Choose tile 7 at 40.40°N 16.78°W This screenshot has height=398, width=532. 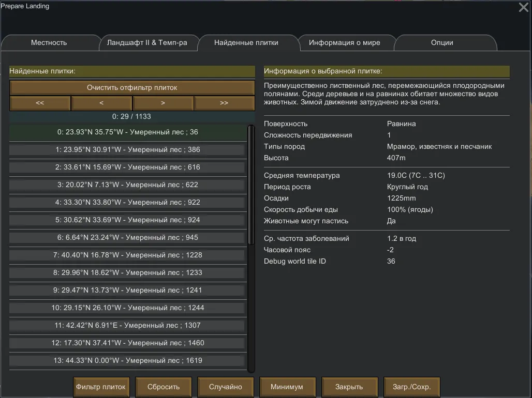point(127,255)
